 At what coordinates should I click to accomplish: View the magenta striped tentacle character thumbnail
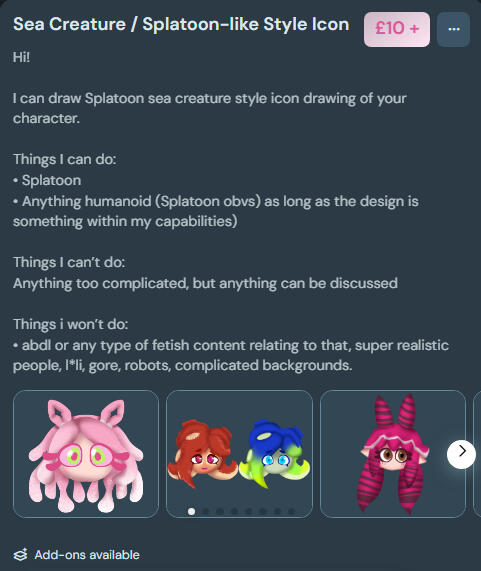[393, 454]
